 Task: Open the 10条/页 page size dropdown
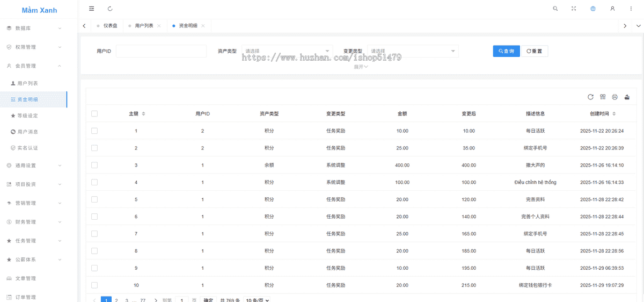coord(257,300)
